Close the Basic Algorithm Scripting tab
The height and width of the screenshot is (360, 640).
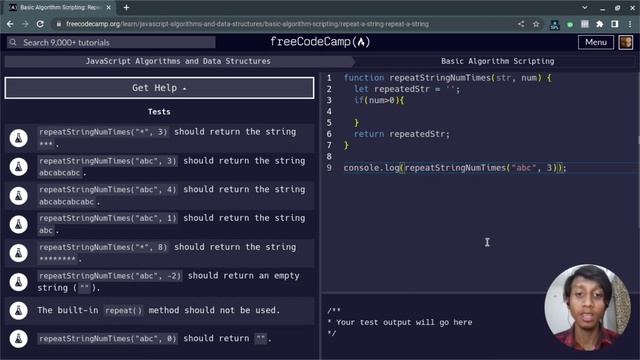(x=109, y=7)
